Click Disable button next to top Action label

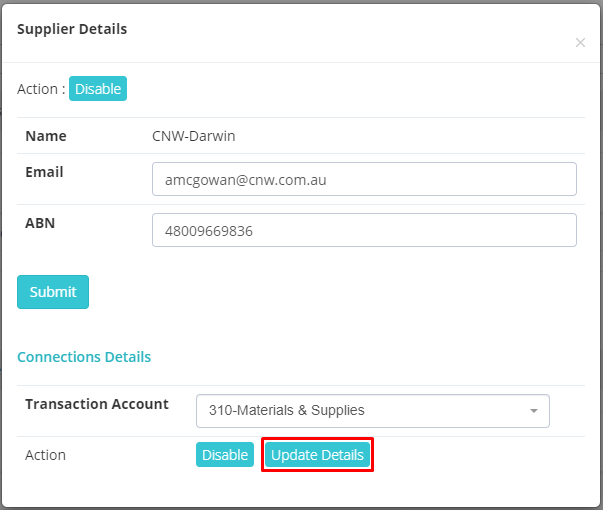(98, 89)
